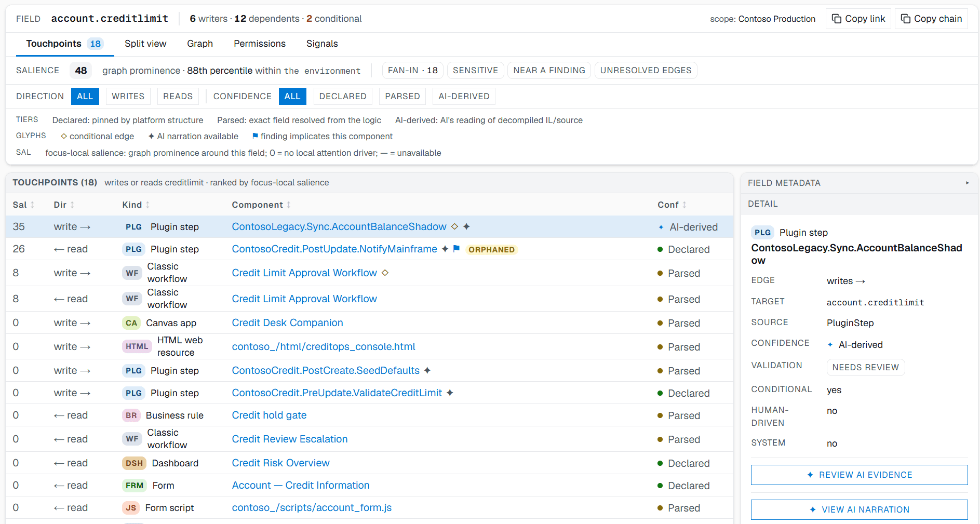The image size is (980, 524).
Task: Open Account — Credit Information link
Action: tap(301, 485)
